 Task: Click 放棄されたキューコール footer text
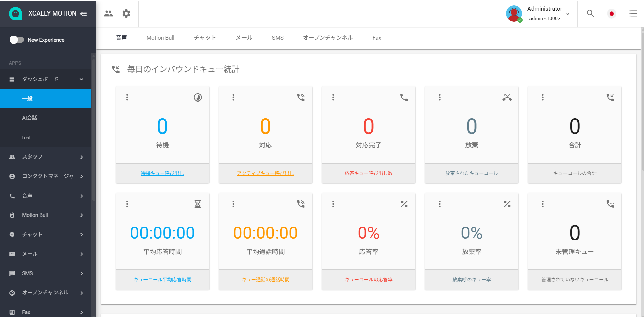pyautogui.click(x=472, y=173)
